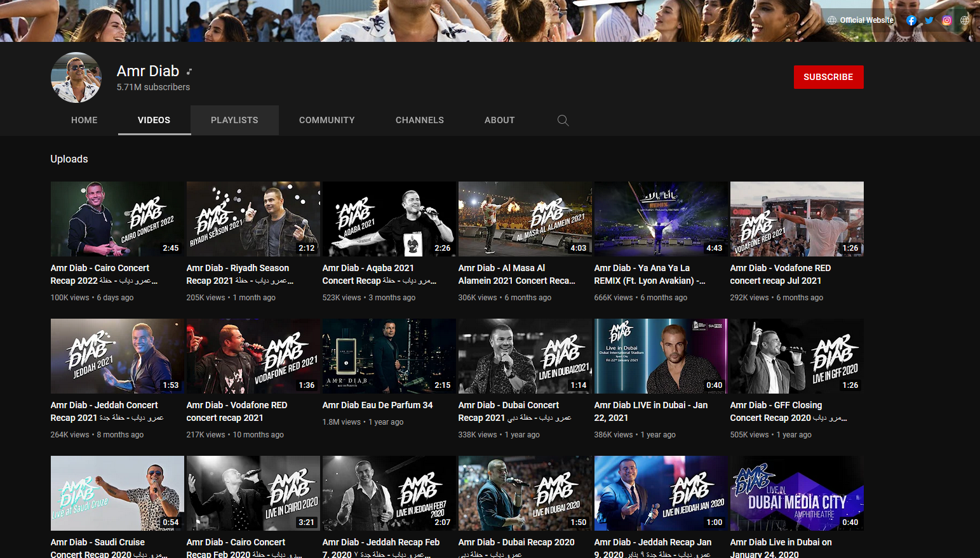
Task: Go to the Community tab
Action: coord(327,120)
